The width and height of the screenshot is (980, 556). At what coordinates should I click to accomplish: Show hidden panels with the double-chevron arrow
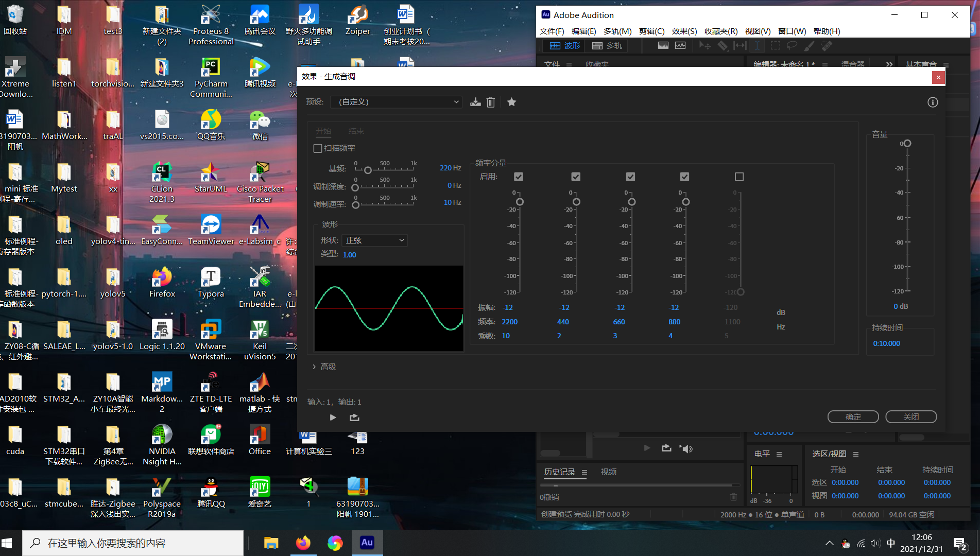click(889, 64)
